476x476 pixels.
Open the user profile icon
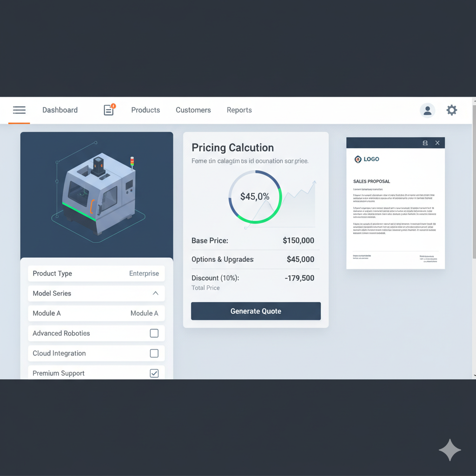pos(427,110)
